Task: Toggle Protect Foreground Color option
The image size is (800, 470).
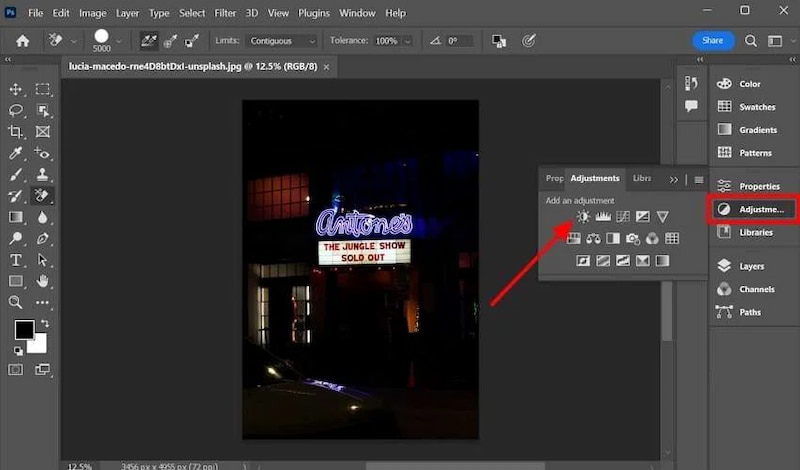Action: pyautogui.click(x=498, y=41)
